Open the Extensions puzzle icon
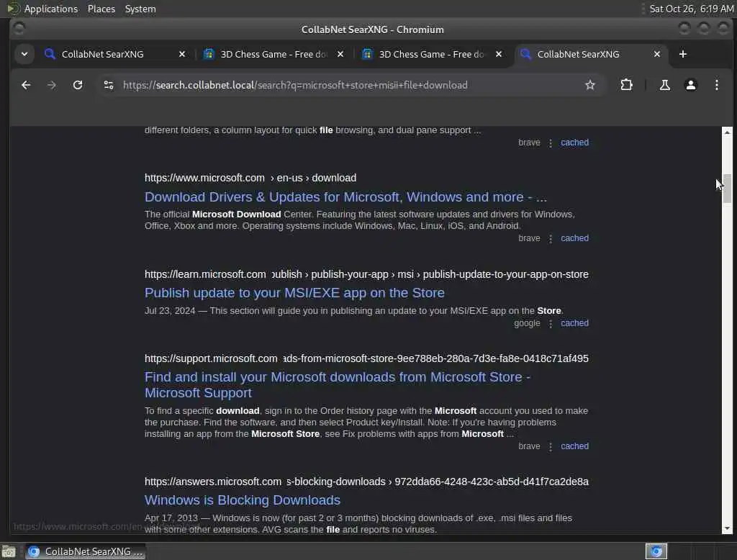 (x=627, y=85)
